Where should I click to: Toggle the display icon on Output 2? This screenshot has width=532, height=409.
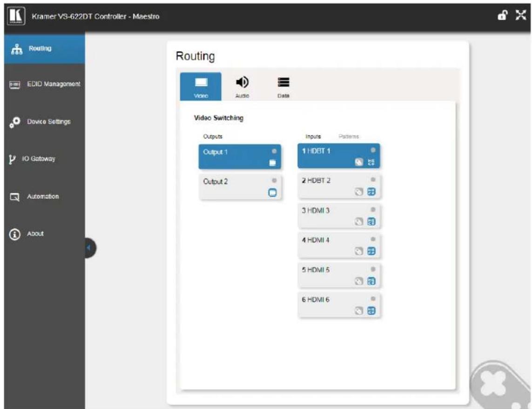click(x=272, y=193)
